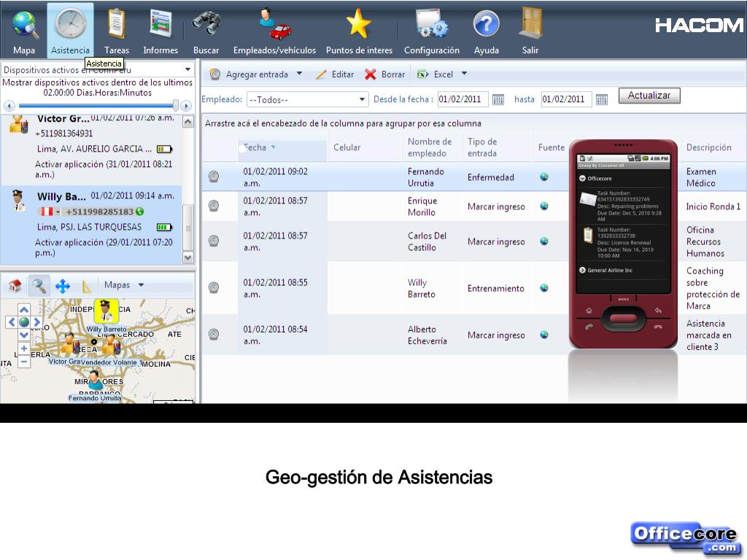Select the map magnifier zoom tool
The width and height of the screenshot is (747, 560).
point(39,285)
